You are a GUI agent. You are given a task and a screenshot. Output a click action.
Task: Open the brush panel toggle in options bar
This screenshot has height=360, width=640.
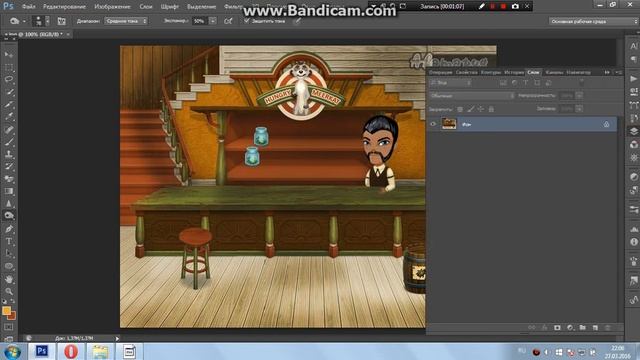point(61,21)
